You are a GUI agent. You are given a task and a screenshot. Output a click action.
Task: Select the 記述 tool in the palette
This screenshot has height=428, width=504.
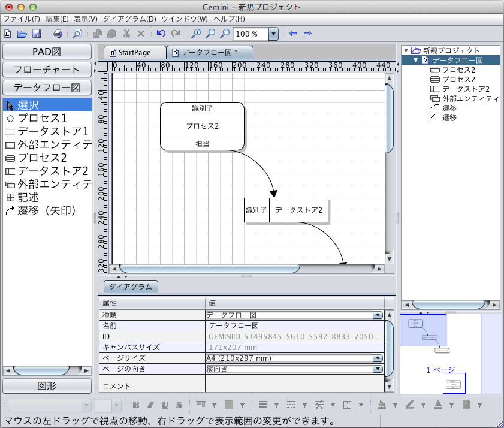click(x=47, y=197)
